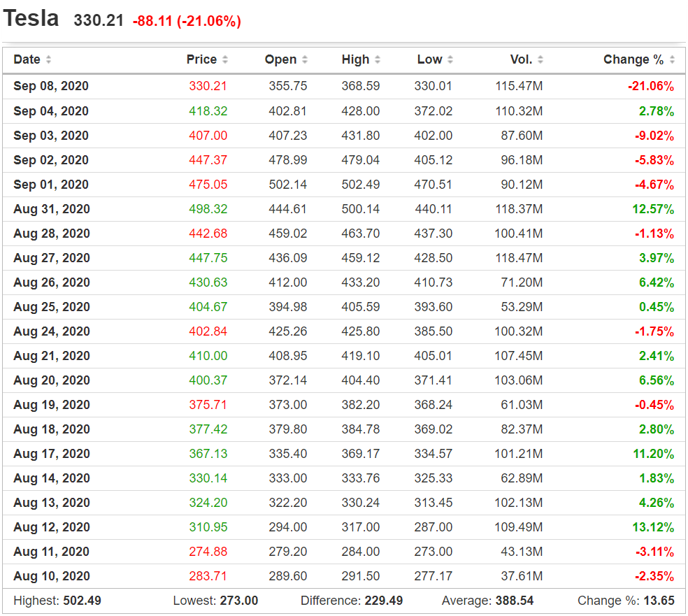Click sort arrows beside High header
The image size is (688, 616).
378,59
